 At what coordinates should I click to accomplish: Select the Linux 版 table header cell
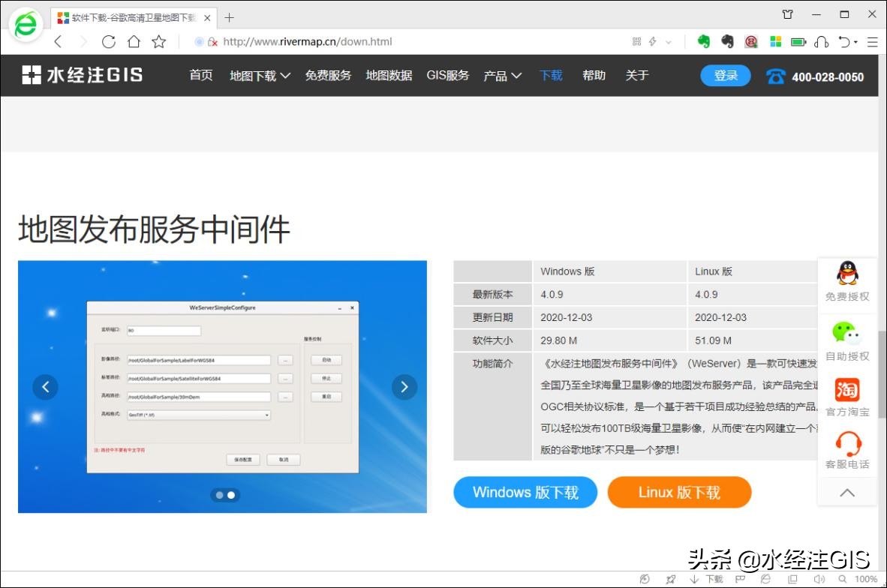point(753,271)
